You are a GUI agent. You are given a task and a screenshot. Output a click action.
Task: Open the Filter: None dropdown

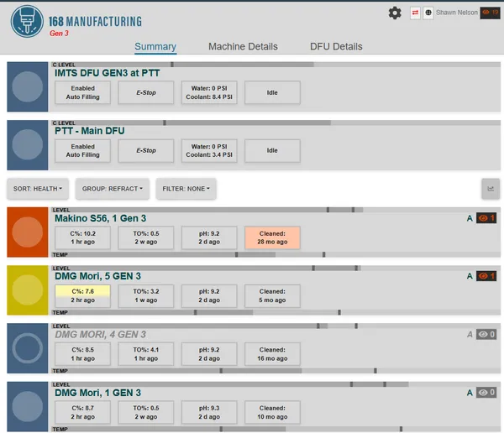(x=186, y=189)
